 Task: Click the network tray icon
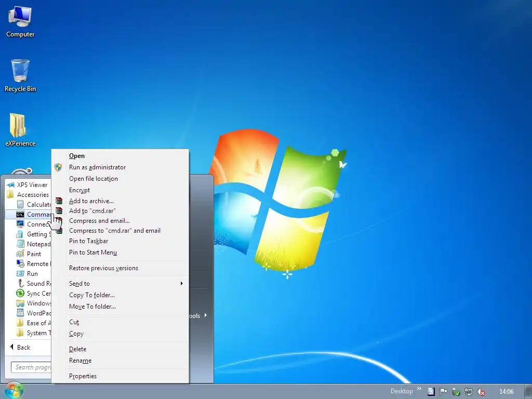tap(469, 392)
